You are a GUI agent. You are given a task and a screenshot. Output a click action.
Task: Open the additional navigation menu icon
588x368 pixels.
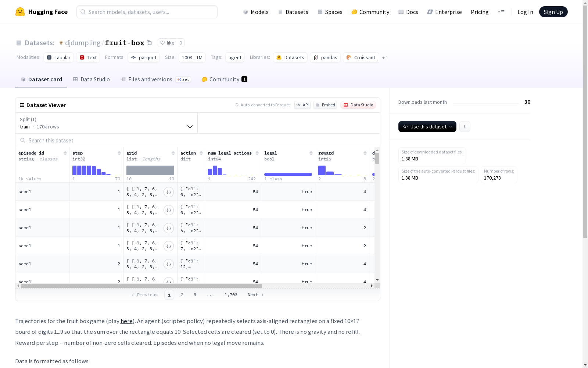(501, 12)
